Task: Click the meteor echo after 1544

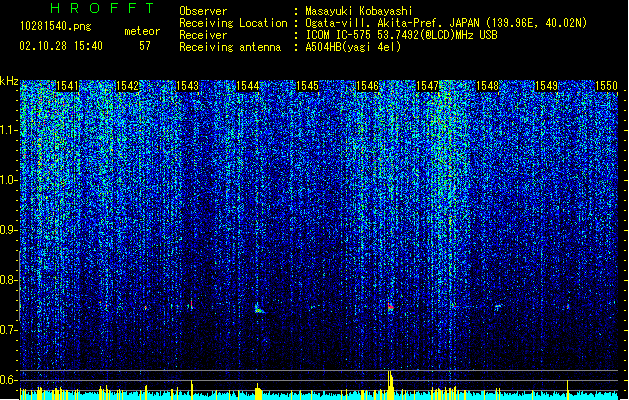Action: (259, 309)
